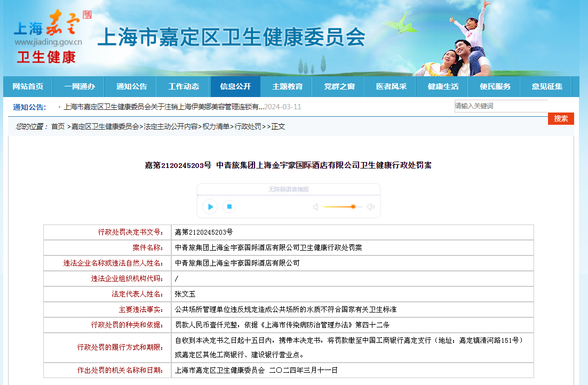Click the volume down speaker icon

click(x=316, y=207)
